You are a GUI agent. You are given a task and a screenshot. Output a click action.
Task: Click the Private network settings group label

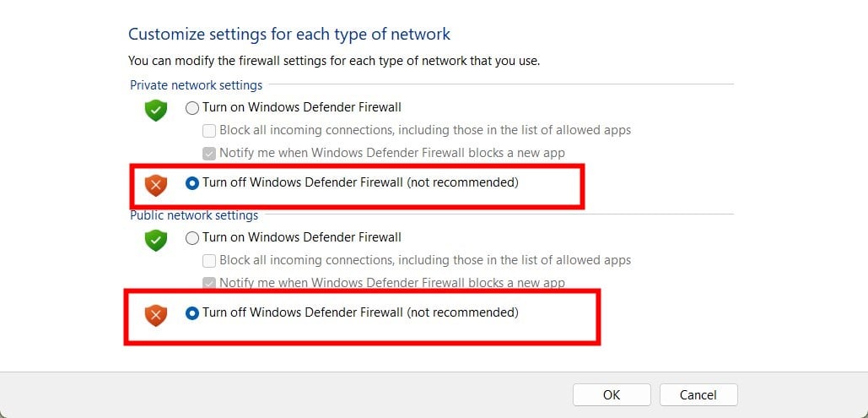tap(196, 85)
